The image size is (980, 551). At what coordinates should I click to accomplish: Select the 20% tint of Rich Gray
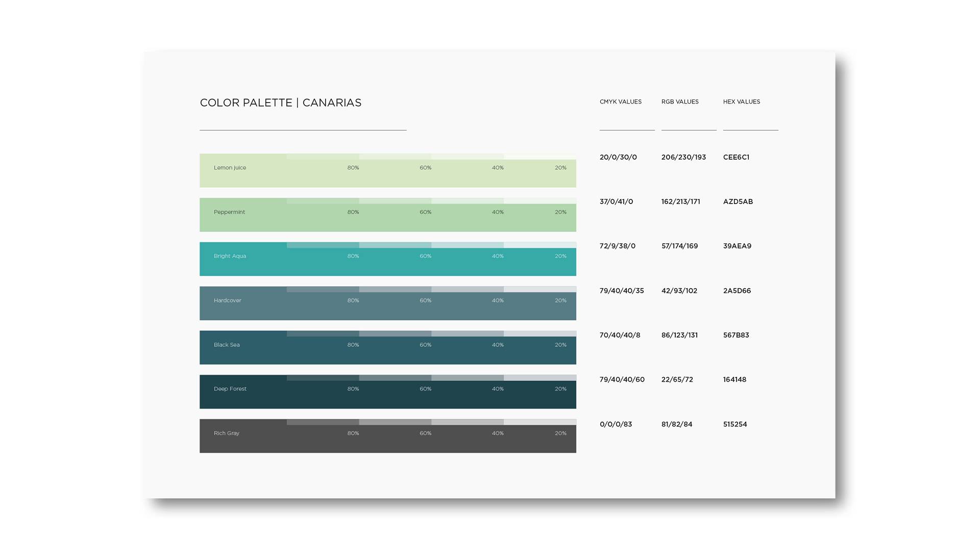click(x=540, y=422)
